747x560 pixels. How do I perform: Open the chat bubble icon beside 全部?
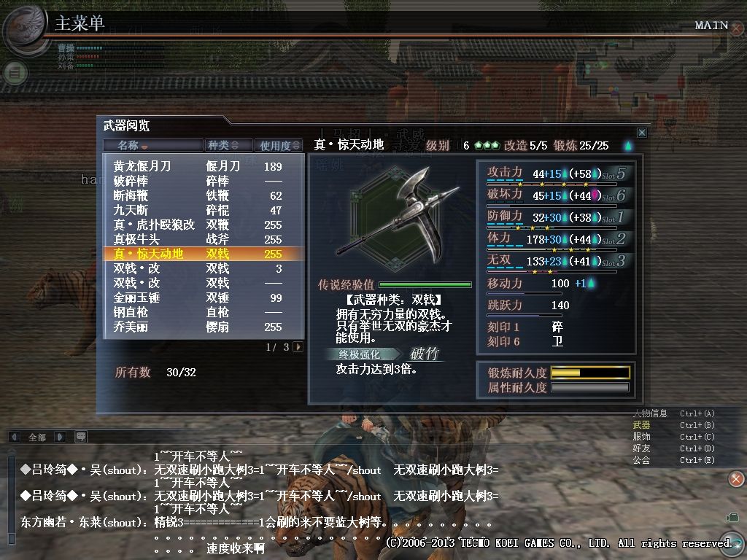[81, 436]
